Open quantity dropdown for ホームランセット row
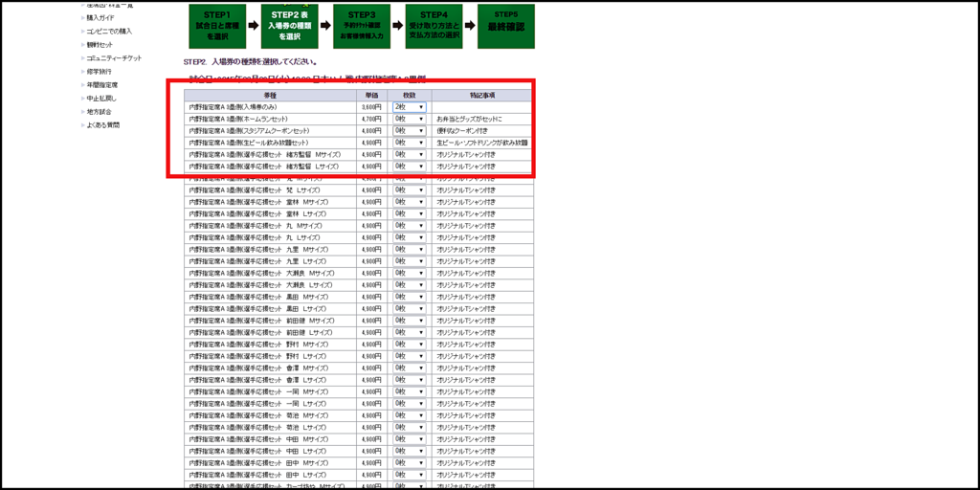This screenshot has width=980, height=490. click(410, 119)
